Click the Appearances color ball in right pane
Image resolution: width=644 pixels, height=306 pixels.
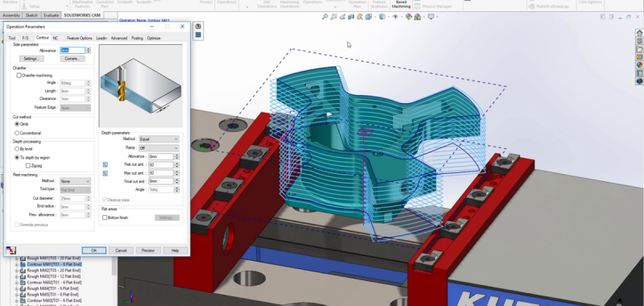tap(639, 65)
